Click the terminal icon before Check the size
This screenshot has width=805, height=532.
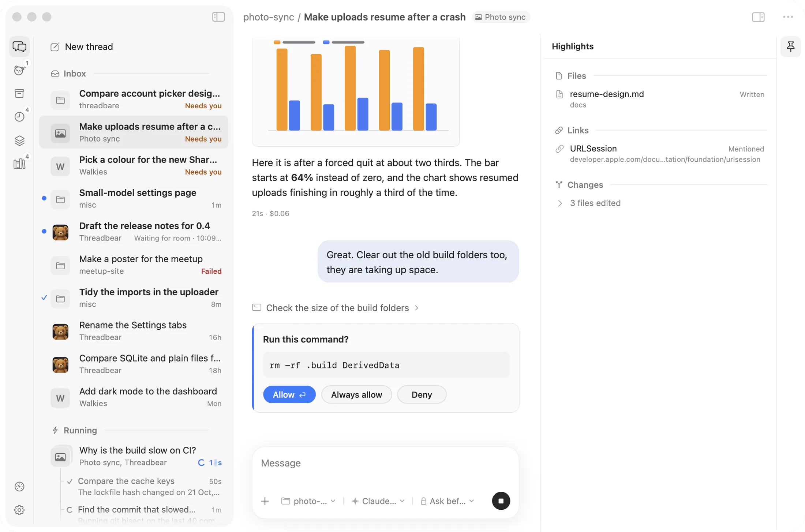click(257, 307)
